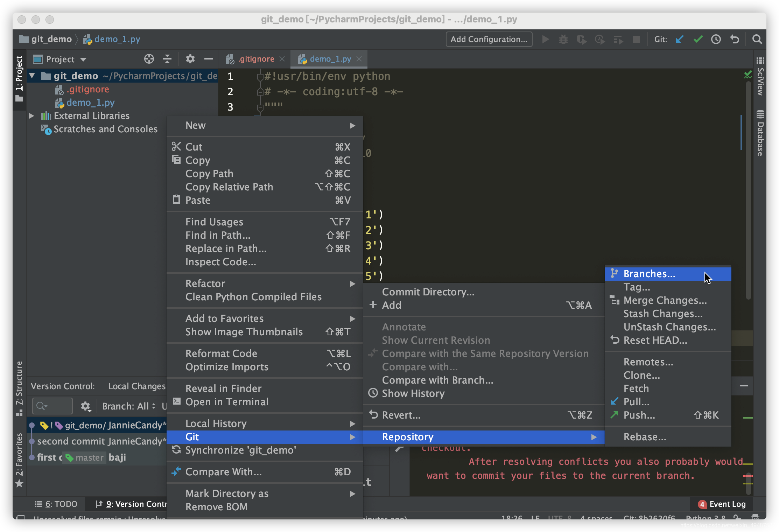Click the Rebase option in Repository
This screenshot has height=532, width=779.
645,437
